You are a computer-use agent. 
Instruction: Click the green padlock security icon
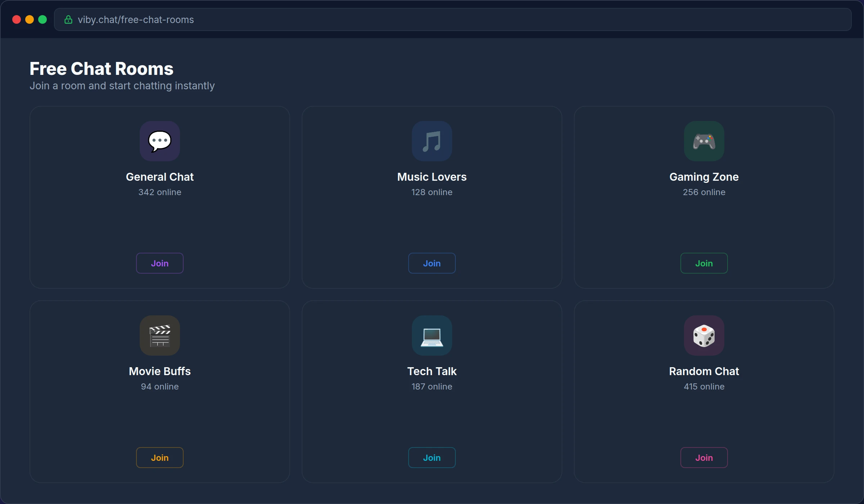68,20
